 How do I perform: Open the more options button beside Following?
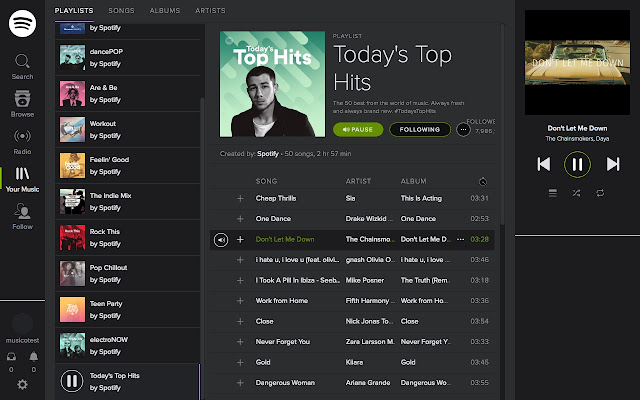pyautogui.click(x=463, y=130)
